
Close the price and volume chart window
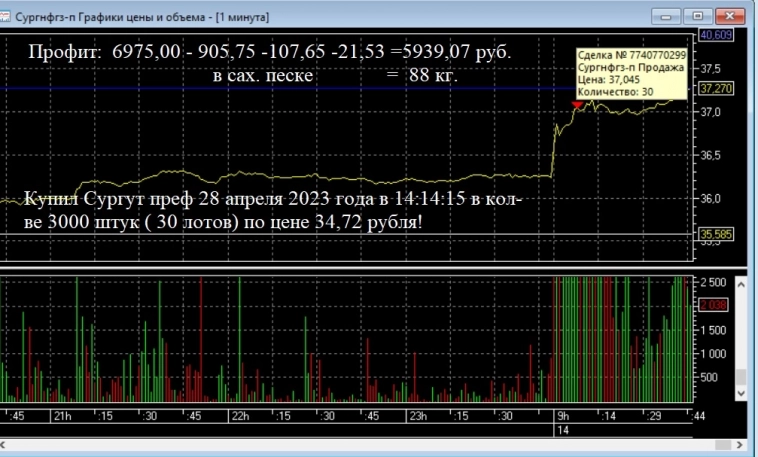(x=731, y=15)
